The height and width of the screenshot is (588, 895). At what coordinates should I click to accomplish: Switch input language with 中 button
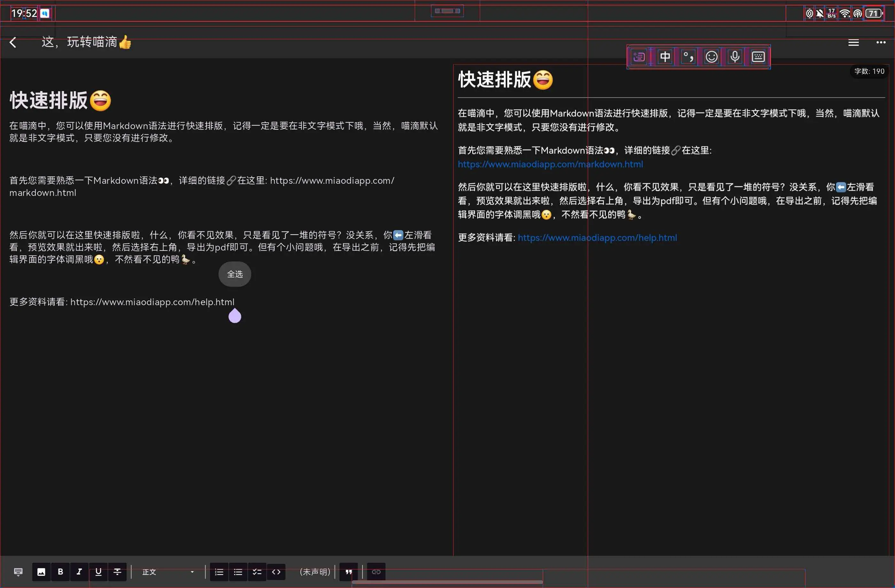point(665,57)
